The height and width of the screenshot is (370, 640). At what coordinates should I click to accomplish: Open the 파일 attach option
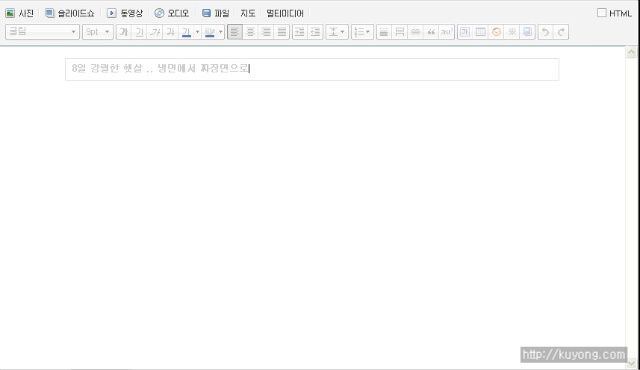pos(216,13)
